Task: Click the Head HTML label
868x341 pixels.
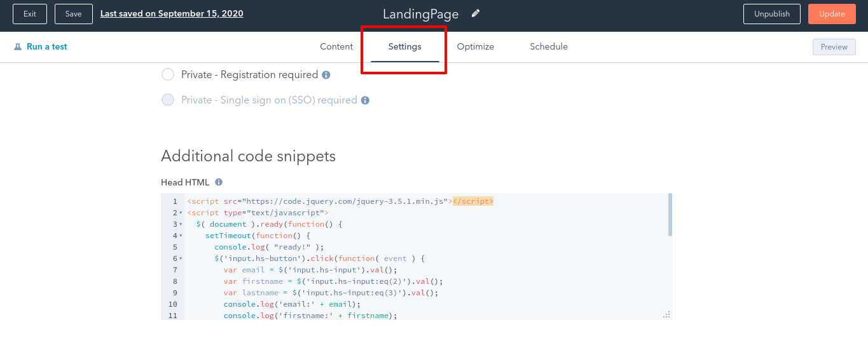Action: point(185,182)
